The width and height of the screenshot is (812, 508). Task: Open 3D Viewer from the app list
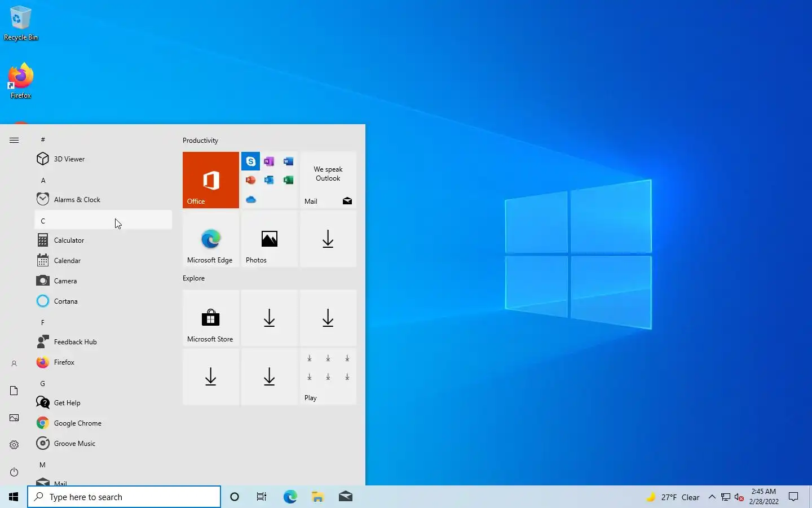(x=103, y=159)
